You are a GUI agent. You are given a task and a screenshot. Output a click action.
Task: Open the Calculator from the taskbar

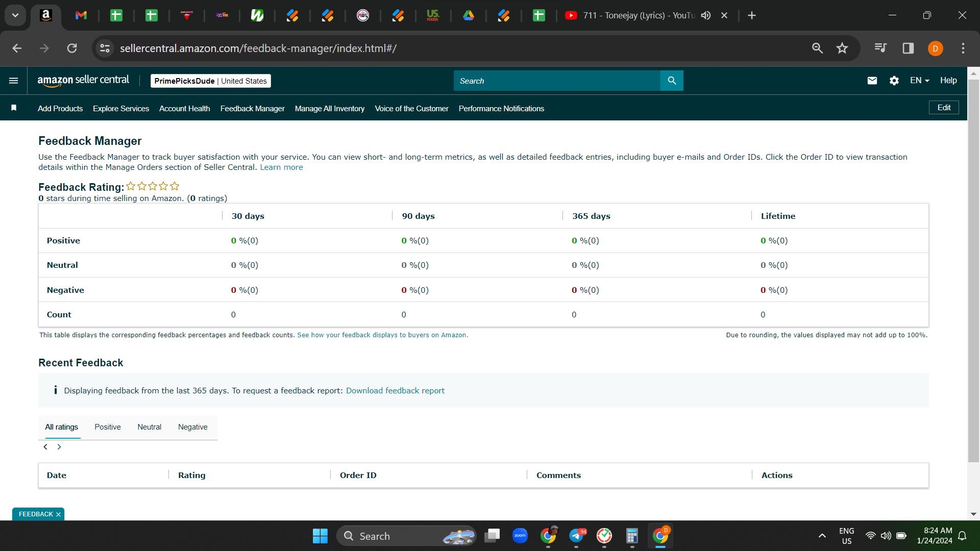pos(632,536)
